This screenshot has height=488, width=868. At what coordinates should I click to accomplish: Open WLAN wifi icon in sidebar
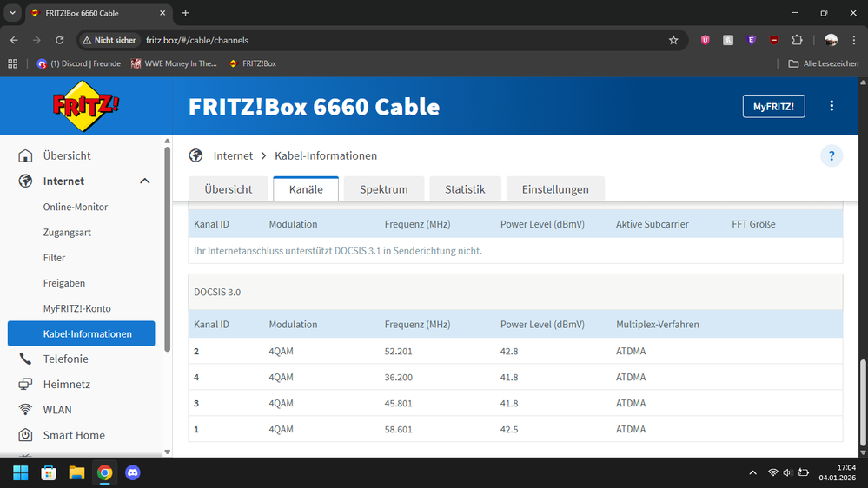coord(25,410)
